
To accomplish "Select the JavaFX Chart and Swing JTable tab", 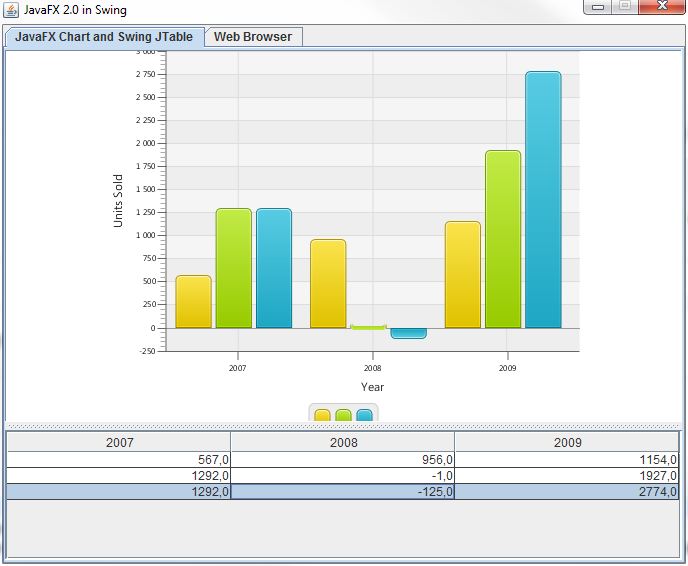I will [104, 37].
